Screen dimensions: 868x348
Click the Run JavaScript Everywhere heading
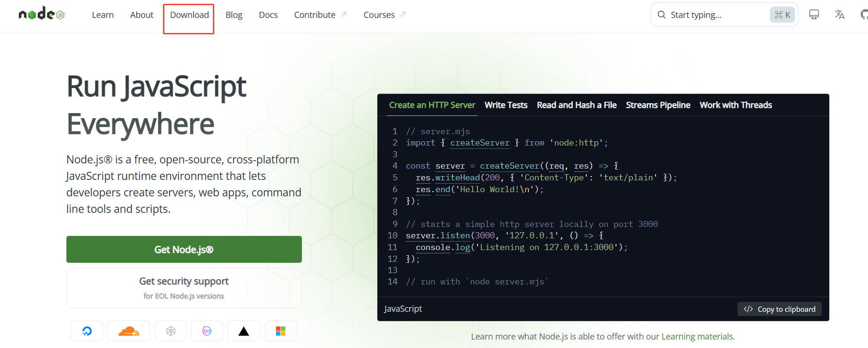[156, 105]
